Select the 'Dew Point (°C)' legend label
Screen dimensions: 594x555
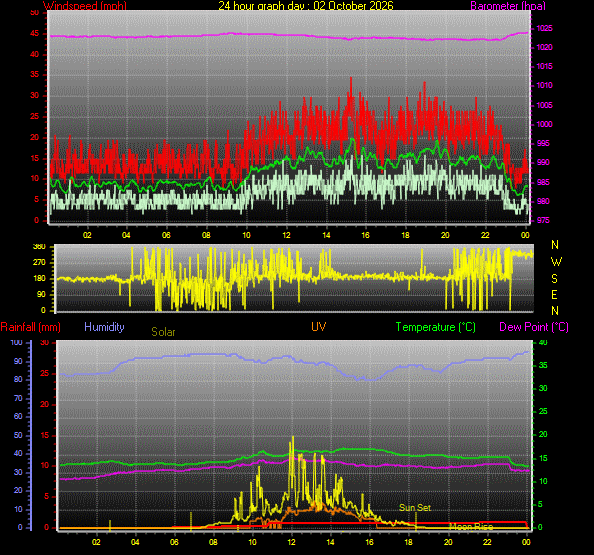(x=534, y=327)
